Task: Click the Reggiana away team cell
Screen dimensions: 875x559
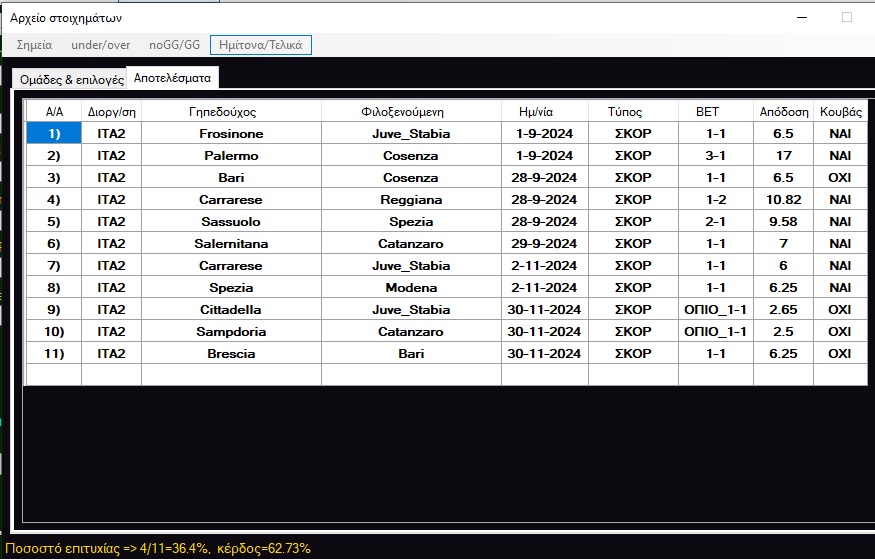Action: [x=410, y=200]
